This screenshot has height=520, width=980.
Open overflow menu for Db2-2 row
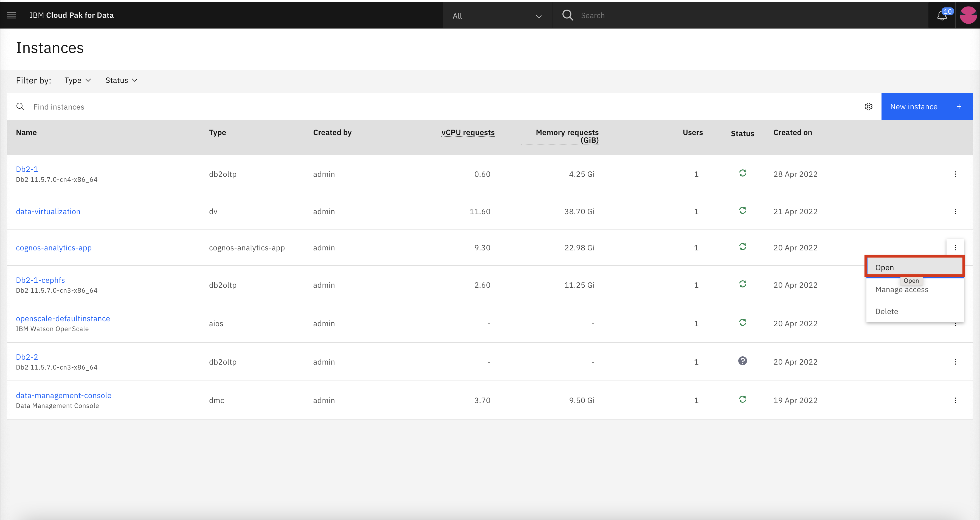coord(955,362)
